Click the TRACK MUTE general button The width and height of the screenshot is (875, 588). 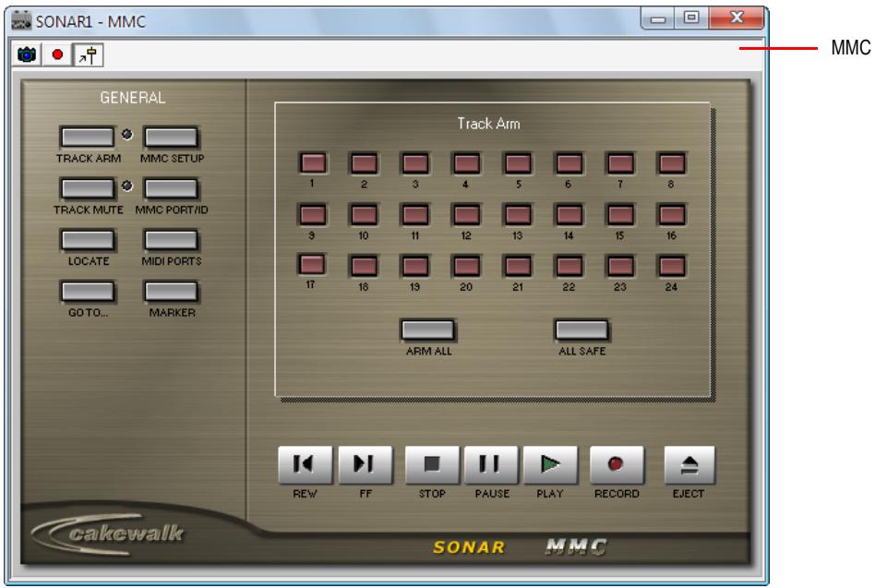tap(88, 188)
